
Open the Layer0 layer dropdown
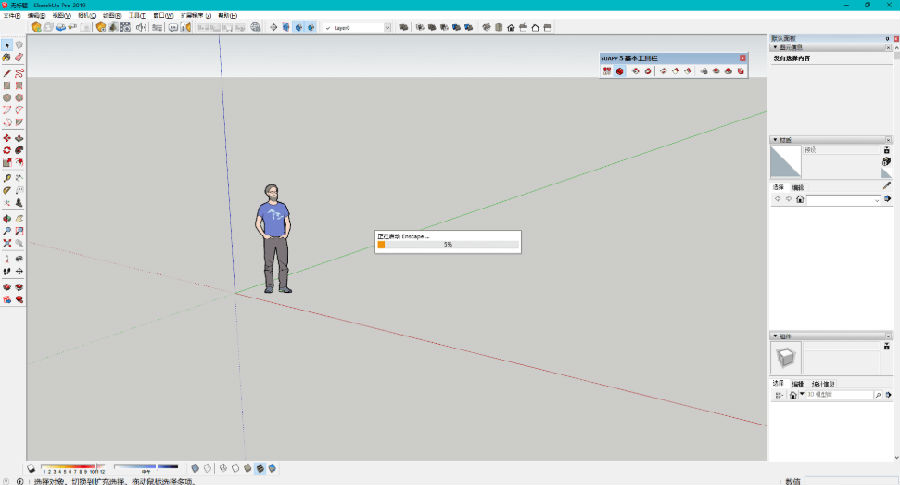356,27
